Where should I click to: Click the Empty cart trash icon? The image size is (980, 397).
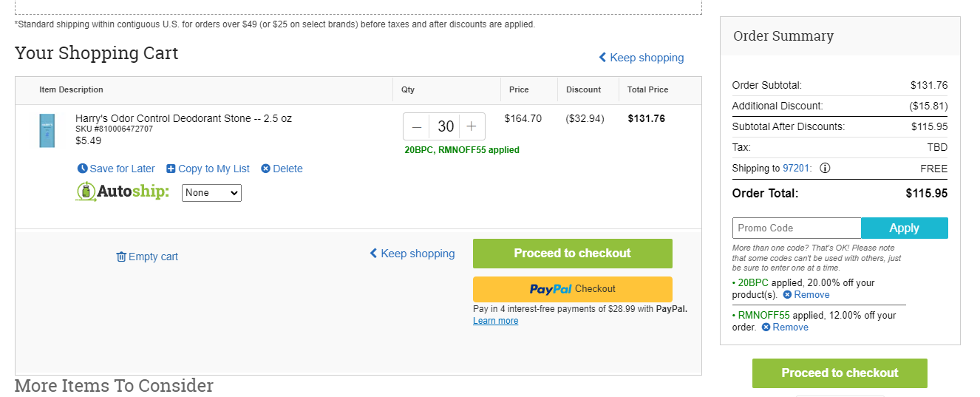pyautogui.click(x=121, y=257)
